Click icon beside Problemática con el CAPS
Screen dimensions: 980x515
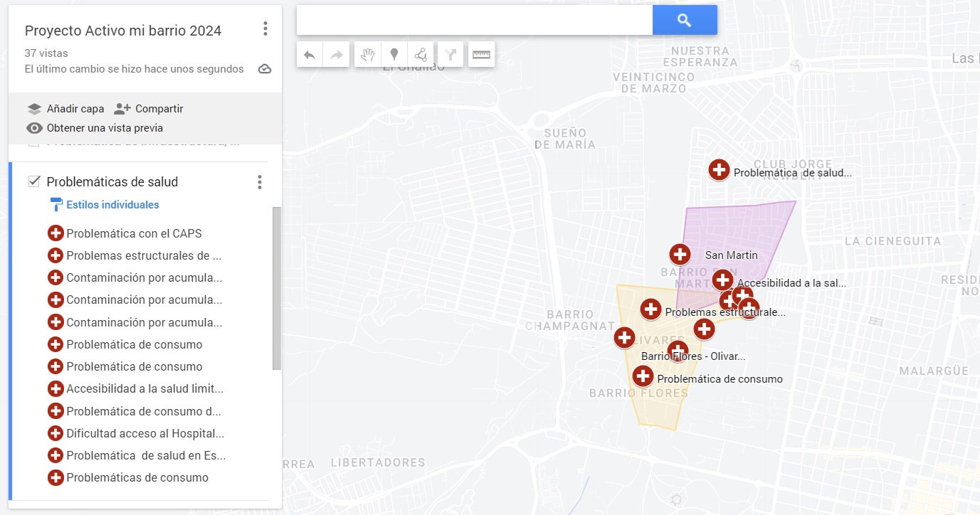[56, 233]
